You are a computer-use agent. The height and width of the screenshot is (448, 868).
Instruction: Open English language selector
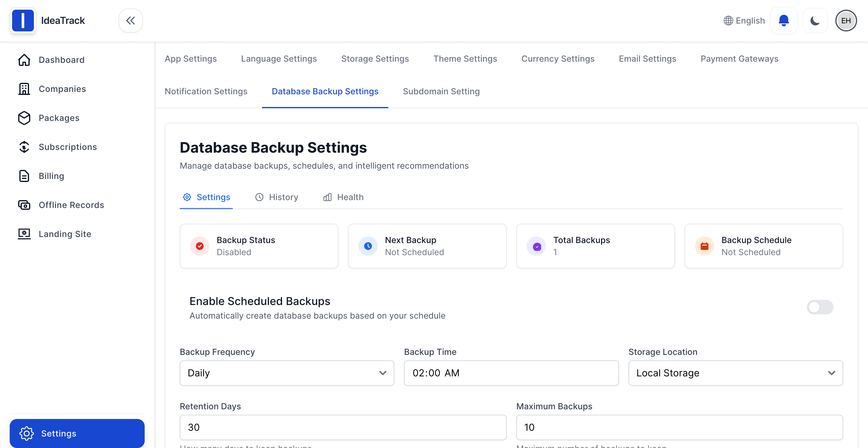[744, 21]
